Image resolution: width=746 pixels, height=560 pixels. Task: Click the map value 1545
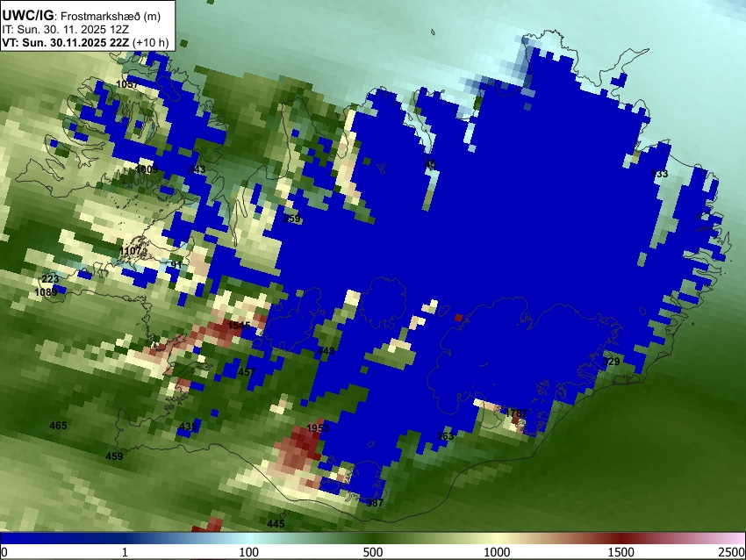click(x=239, y=326)
